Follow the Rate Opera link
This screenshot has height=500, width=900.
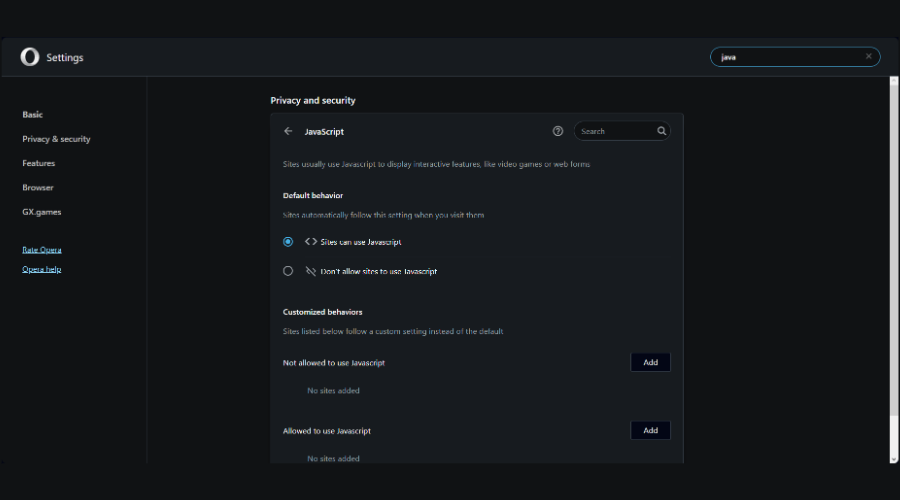click(42, 250)
